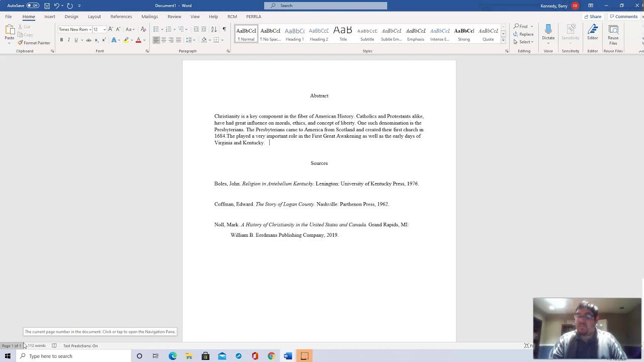Switch to the References tab
Screen dimensions: 644x362
pyautogui.click(x=121, y=17)
